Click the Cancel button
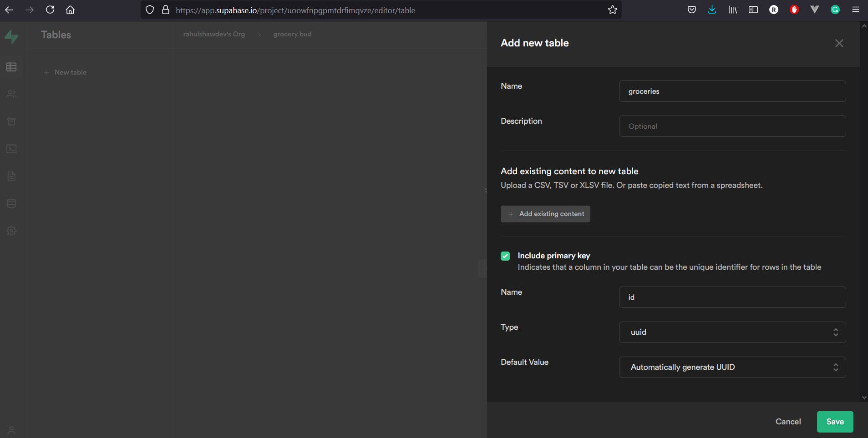Image resolution: width=868 pixels, height=438 pixels. click(788, 422)
